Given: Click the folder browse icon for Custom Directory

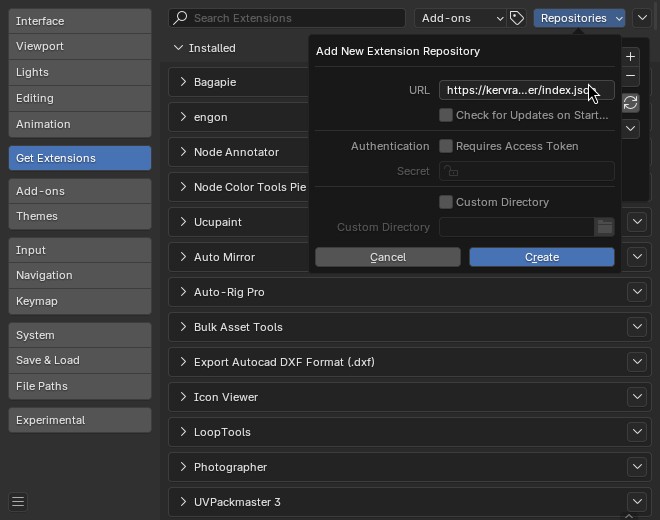Looking at the screenshot, I should click(604, 227).
